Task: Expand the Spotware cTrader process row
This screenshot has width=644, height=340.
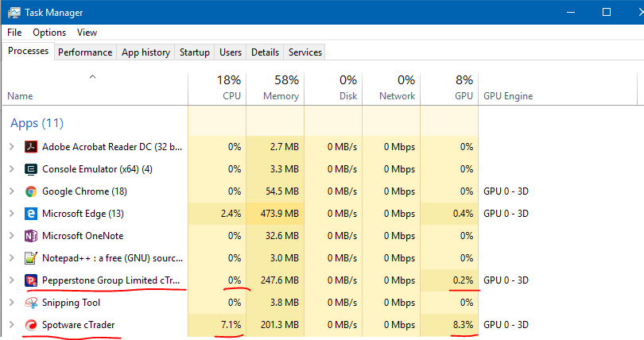Action: [12, 325]
